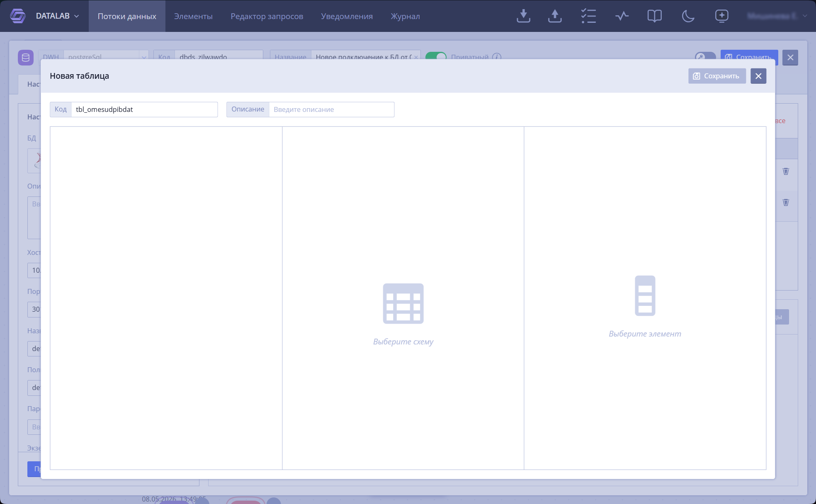This screenshot has width=816, height=504.
Task: Open the activity pulse monitor icon
Action: (x=622, y=16)
